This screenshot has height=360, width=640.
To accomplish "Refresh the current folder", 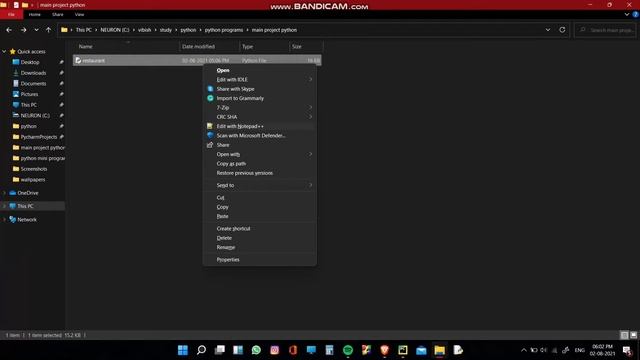I will tap(562, 30).
